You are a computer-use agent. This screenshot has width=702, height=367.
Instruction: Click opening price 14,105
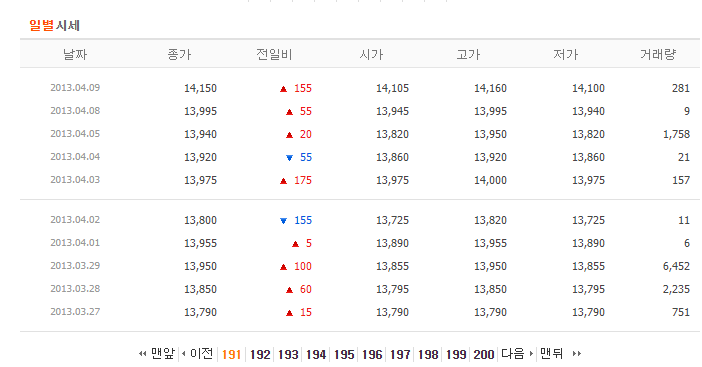pos(393,88)
